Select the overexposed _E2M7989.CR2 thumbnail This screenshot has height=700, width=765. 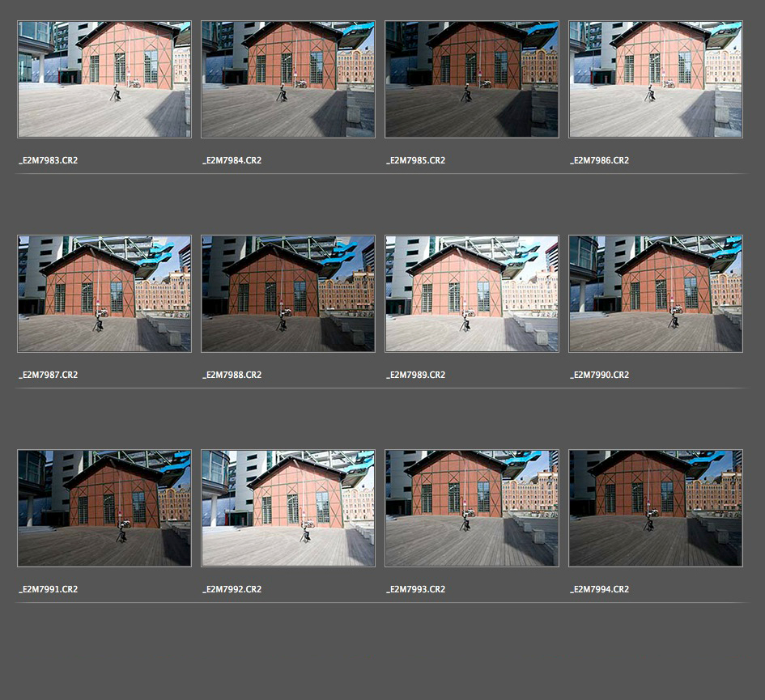point(472,294)
